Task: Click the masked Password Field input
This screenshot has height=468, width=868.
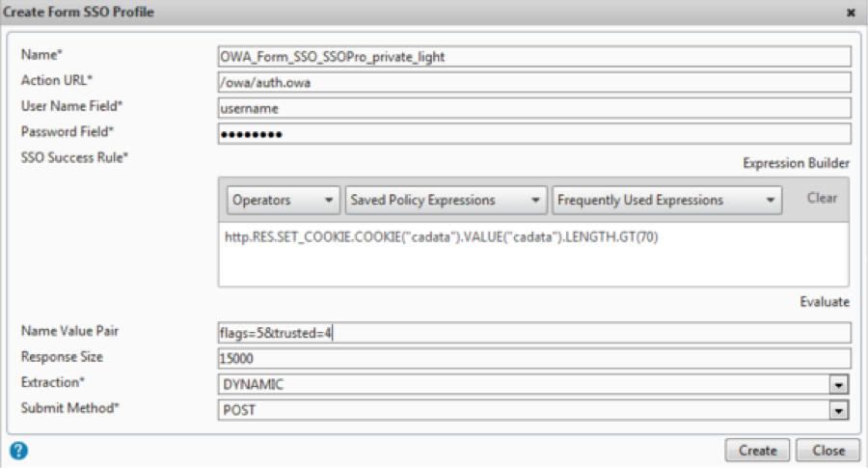Action: tap(533, 133)
